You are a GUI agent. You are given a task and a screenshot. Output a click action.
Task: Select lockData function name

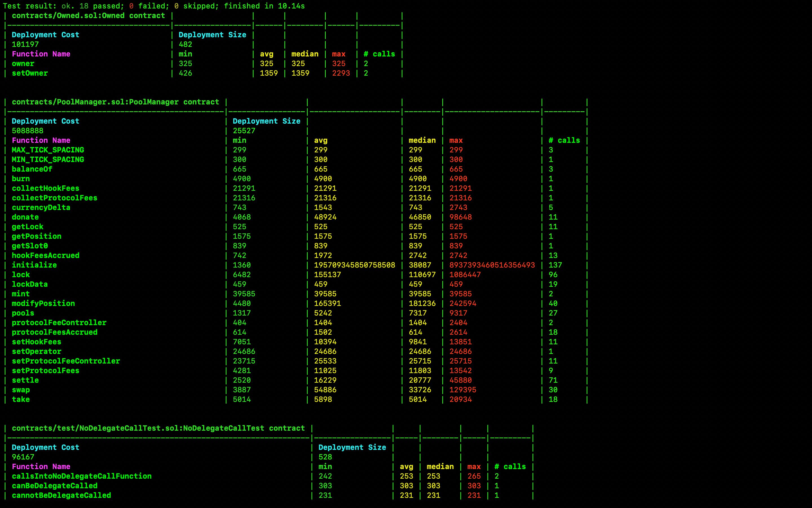click(x=30, y=284)
